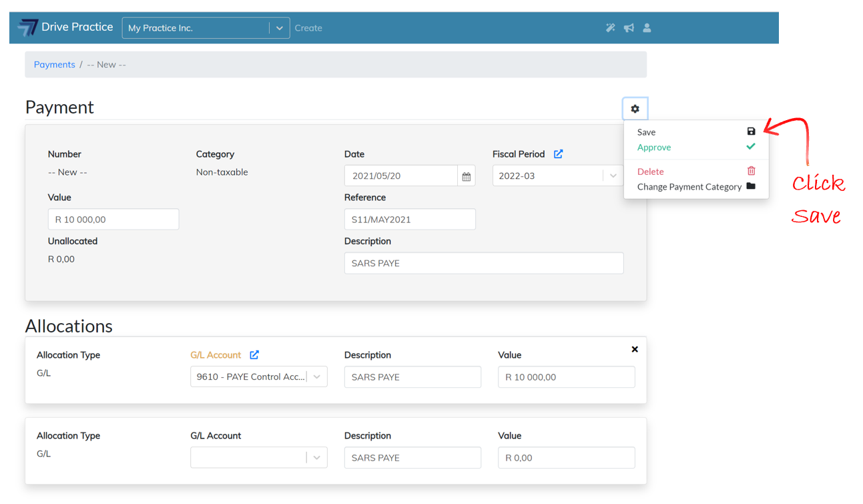Screen dimensions: 863x504
Task: Click first allocation Value R 10 000,00 field
Action: 567,377
